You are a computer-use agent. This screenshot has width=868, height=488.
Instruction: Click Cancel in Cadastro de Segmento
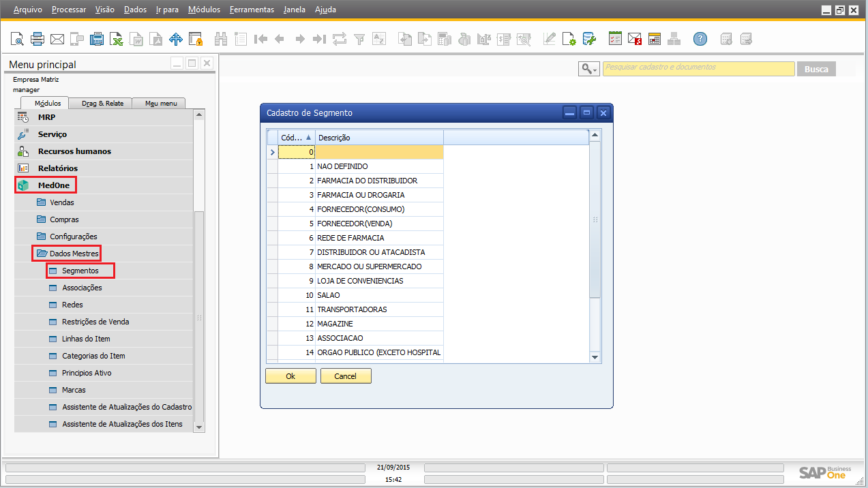click(x=346, y=376)
